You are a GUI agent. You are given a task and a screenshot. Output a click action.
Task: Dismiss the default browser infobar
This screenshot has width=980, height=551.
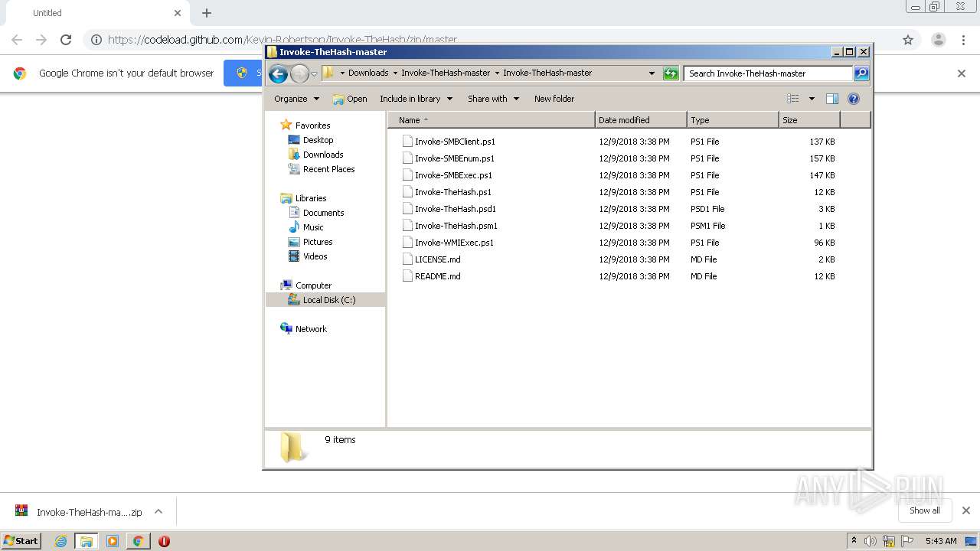(962, 73)
